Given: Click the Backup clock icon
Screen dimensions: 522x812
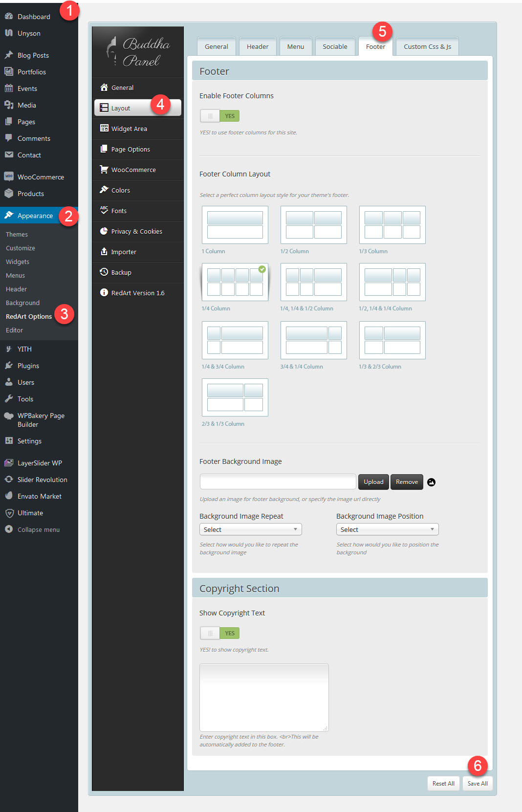Looking at the screenshot, I should click(x=104, y=272).
